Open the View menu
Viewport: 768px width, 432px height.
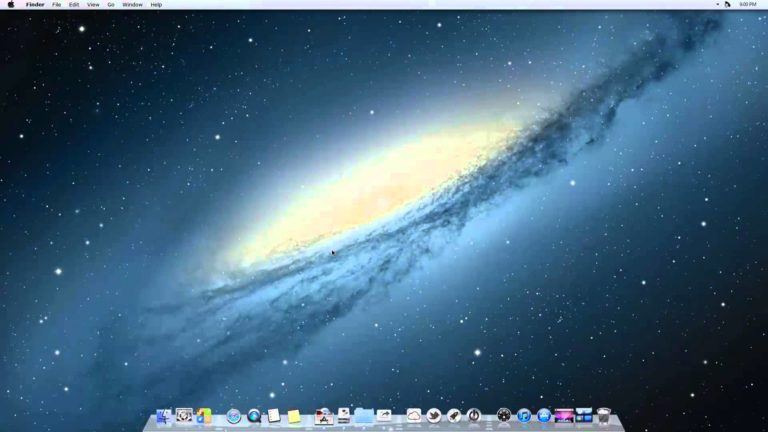pos(93,4)
